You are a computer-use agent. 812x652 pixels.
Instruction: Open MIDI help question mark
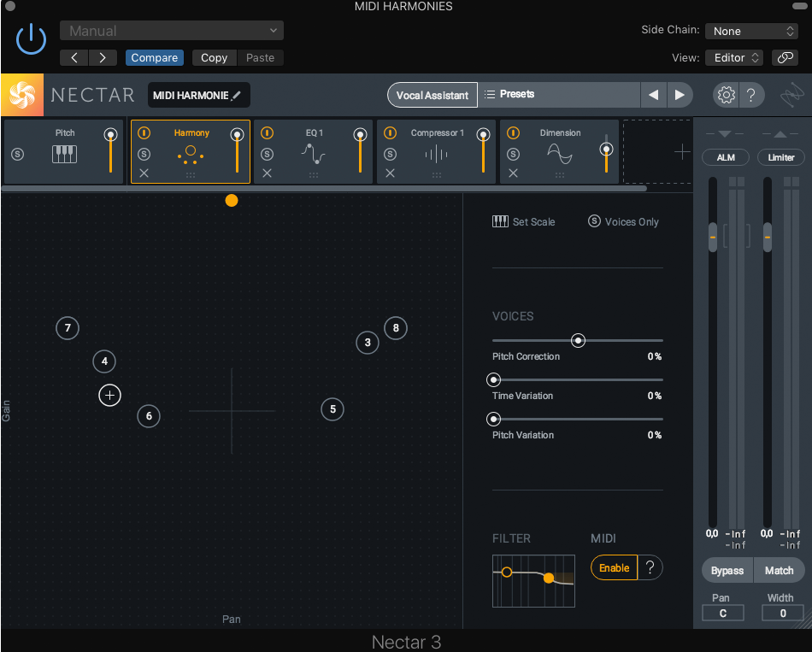click(x=650, y=567)
